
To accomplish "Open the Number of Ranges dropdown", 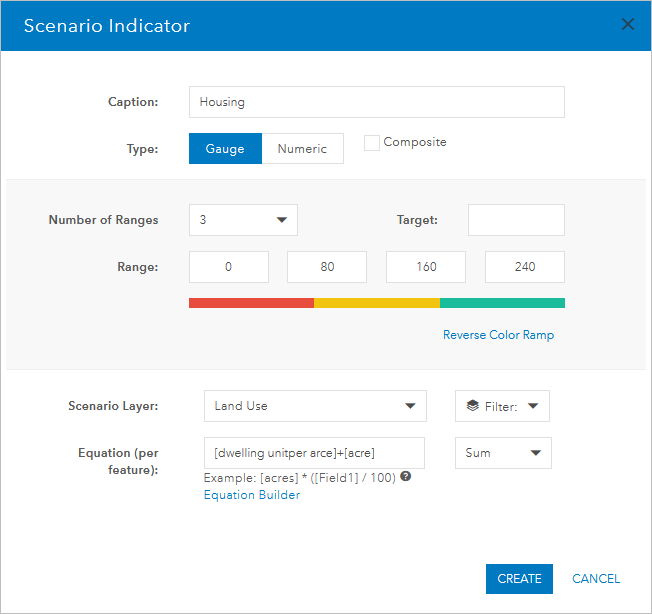I will tap(243, 220).
